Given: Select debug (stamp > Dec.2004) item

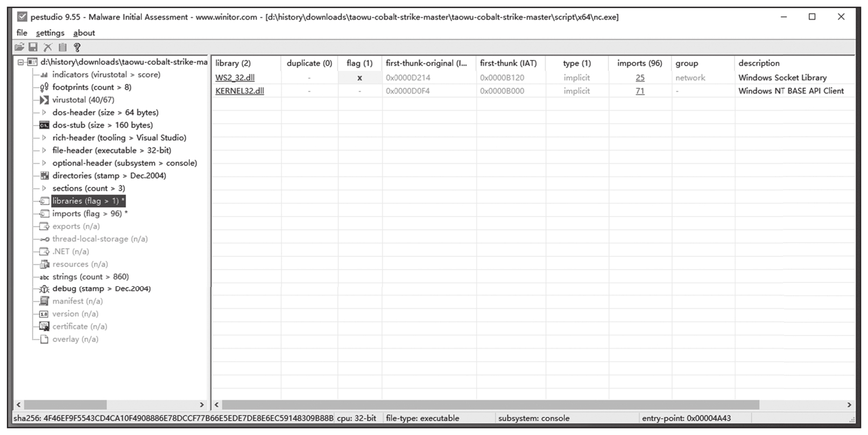Looking at the screenshot, I should (x=101, y=289).
